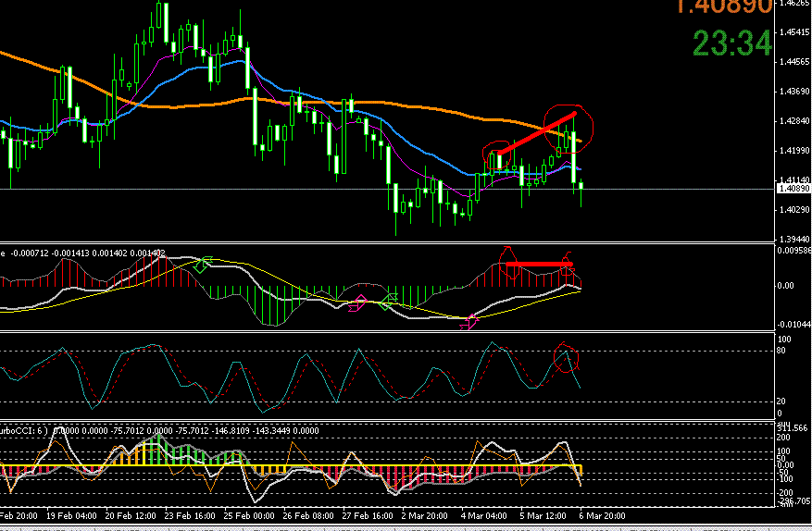812x531 pixels.
Task: Click the 1.41990 price axis label
Action: tap(794, 151)
